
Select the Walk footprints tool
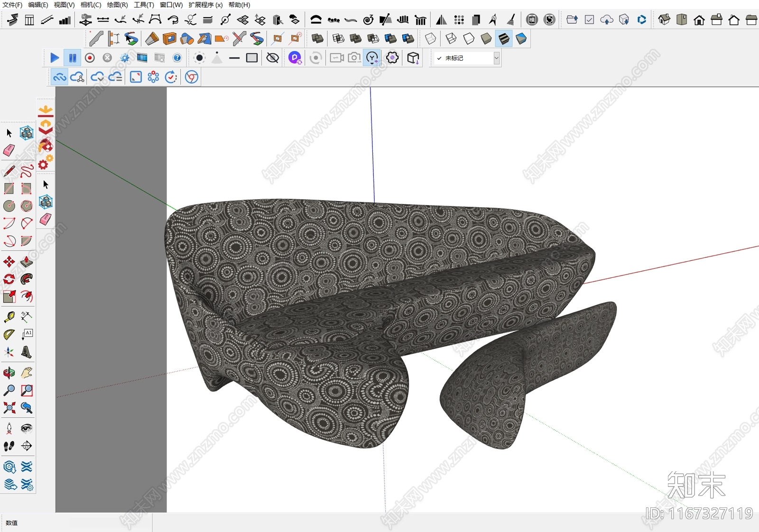9,446
